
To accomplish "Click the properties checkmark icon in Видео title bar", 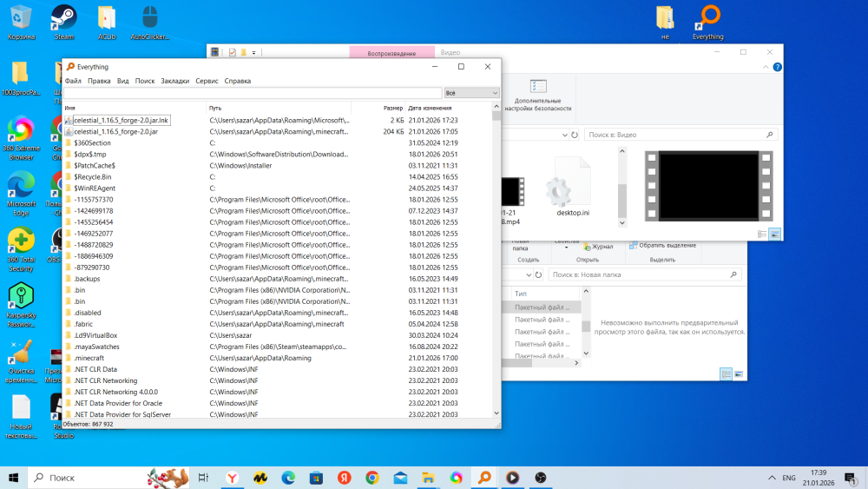I will pos(233,52).
